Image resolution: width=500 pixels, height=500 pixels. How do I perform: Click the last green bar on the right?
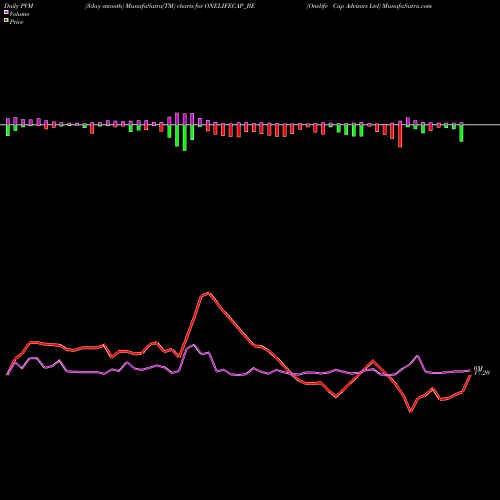point(461,133)
